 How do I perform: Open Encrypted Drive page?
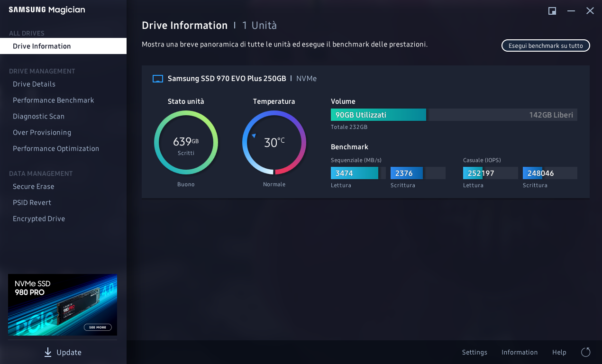[x=39, y=218]
